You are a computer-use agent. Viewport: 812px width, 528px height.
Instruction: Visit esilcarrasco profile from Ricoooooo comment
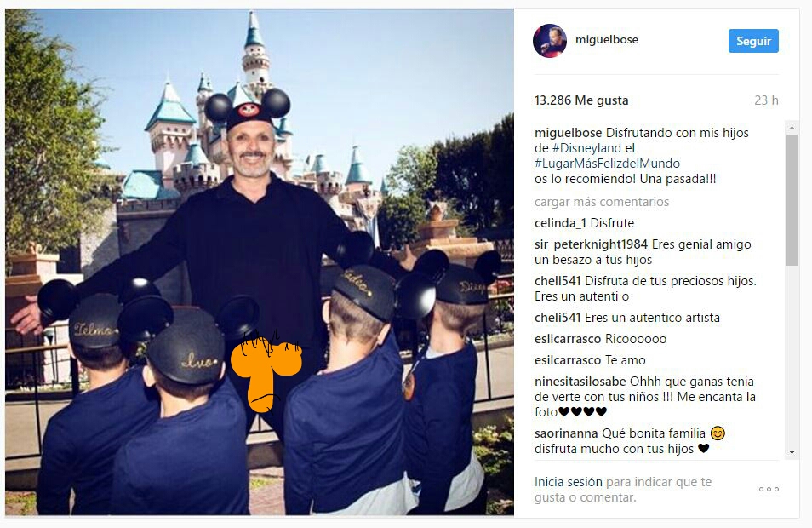point(568,339)
